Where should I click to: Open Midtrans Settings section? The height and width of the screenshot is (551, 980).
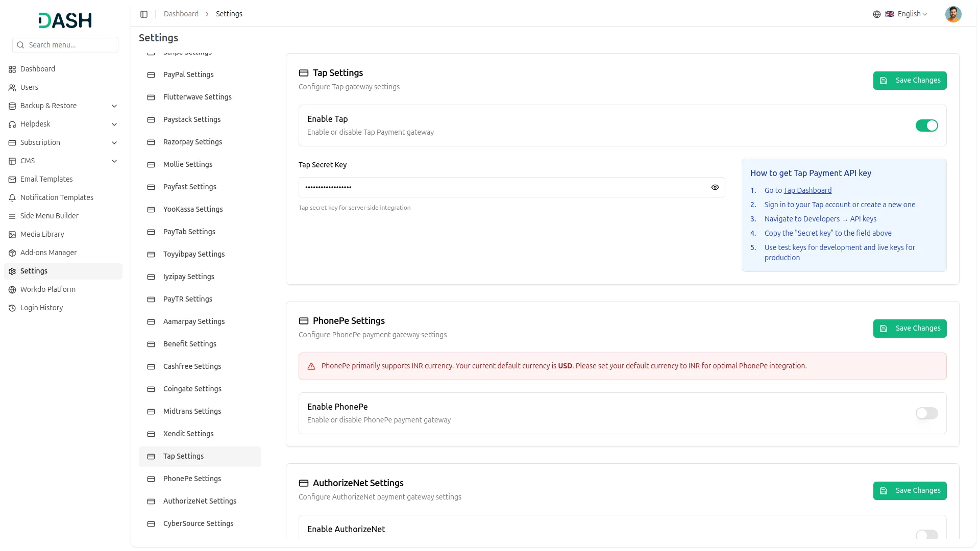[x=200, y=412]
